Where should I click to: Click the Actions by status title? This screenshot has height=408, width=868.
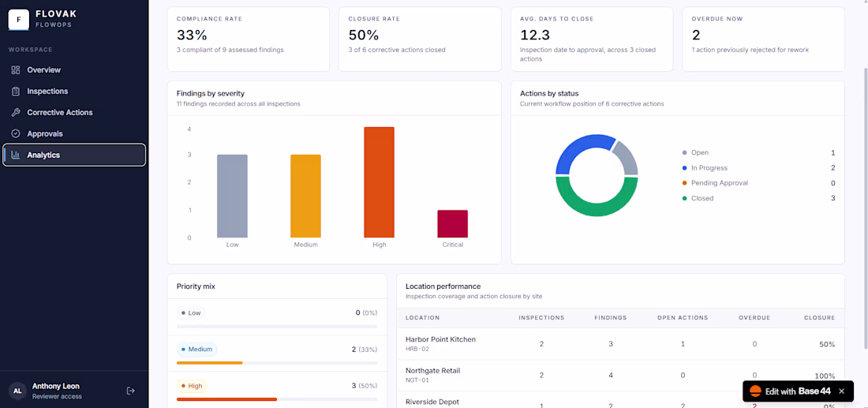pyautogui.click(x=549, y=94)
